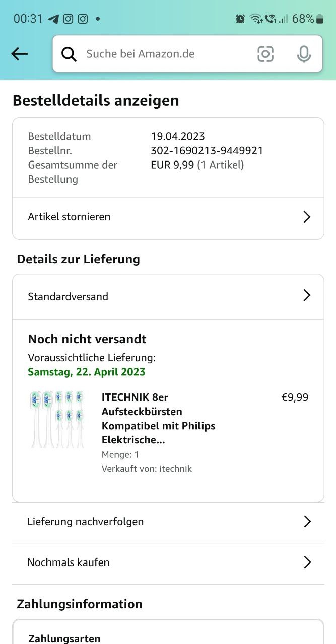Tap the chevron beside Artikel stornieren

tap(306, 217)
